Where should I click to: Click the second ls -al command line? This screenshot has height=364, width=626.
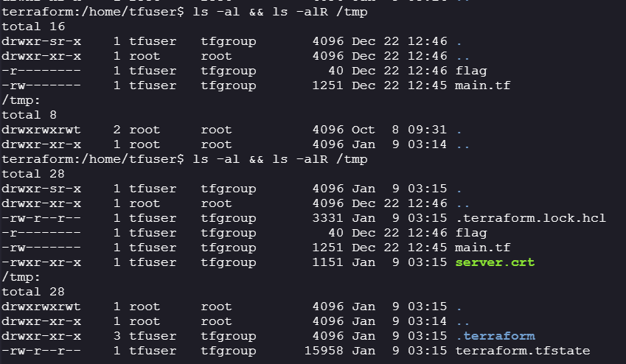click(x=184, y=159)
